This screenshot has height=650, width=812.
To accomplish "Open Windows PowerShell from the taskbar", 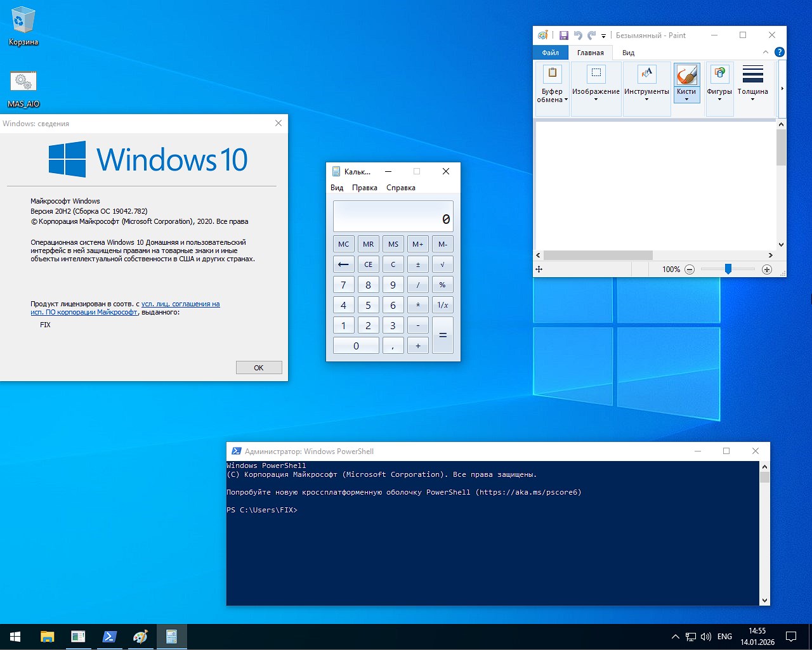I will 109,636.
